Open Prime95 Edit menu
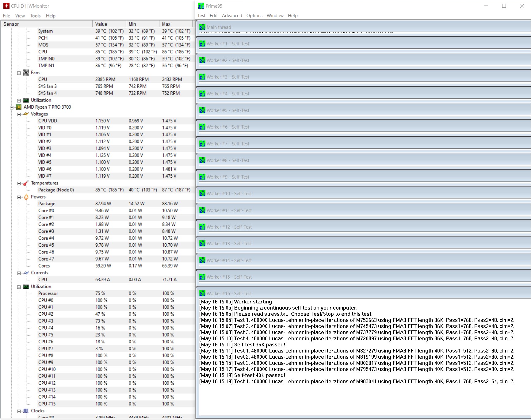This screenshot has height=420, width=531. coord(214,16)
